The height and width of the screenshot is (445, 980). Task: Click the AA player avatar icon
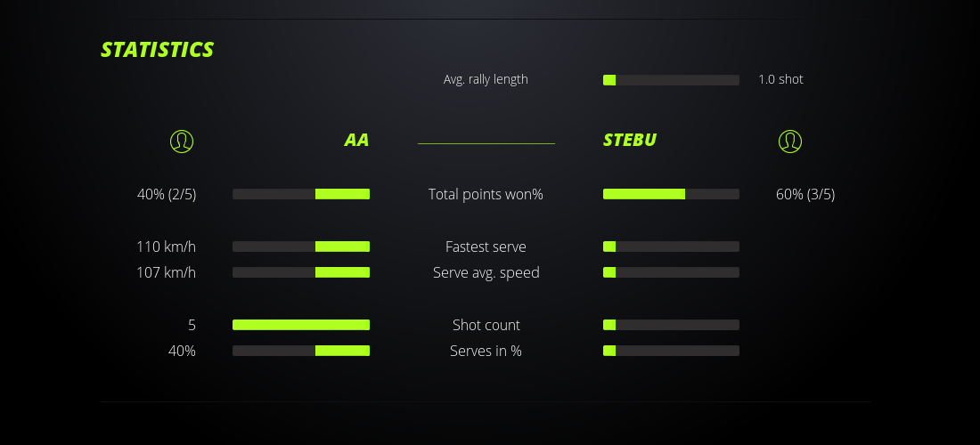(182, 142)
